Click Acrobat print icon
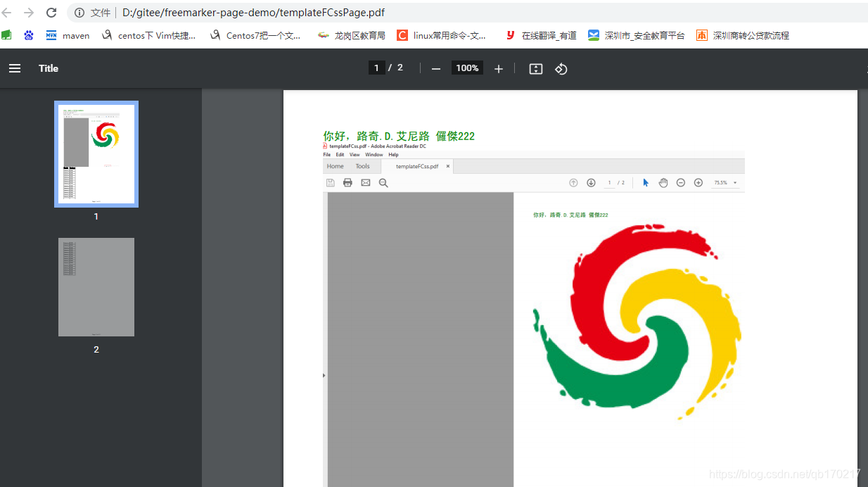The width and height of the screenshot is (868, 487). click(347, 182)
